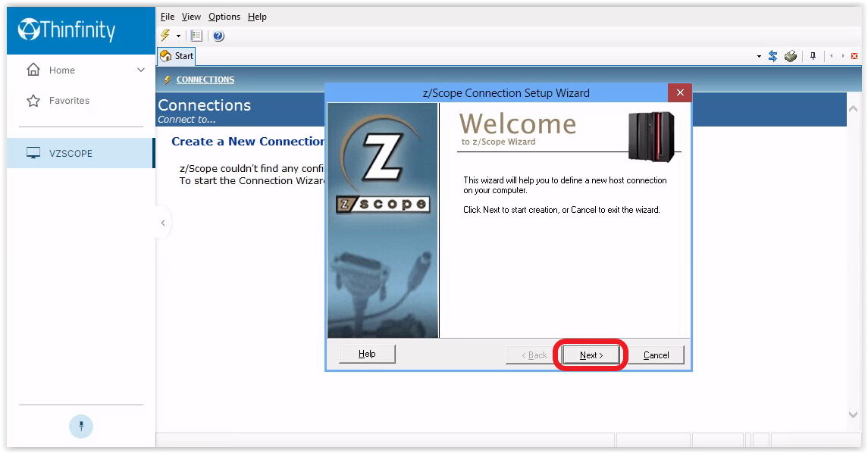Open the File menu
The width and height of the screenshot is (868, 453).
click(168, 17)
